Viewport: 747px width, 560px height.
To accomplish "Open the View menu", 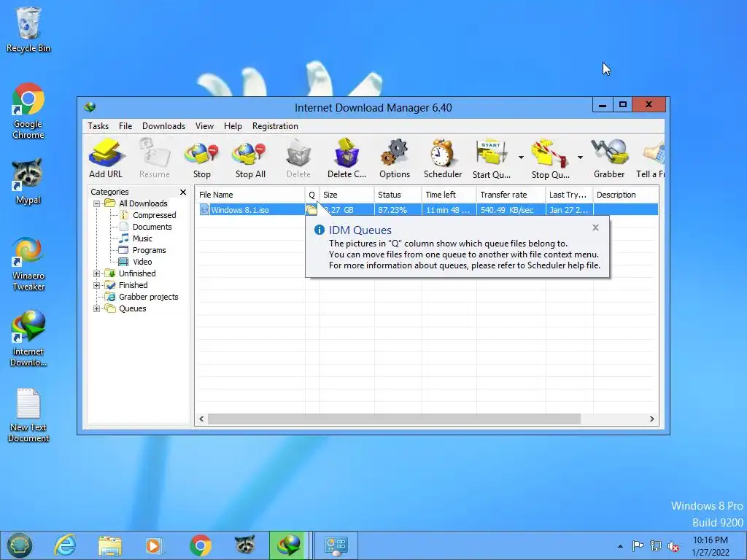I will 204,126.
